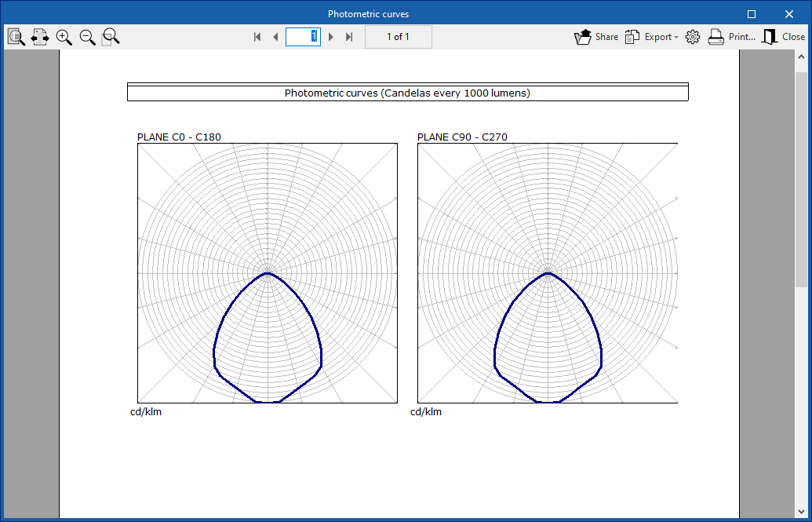Zoom in on the photometric curves

tap(64, 37)
